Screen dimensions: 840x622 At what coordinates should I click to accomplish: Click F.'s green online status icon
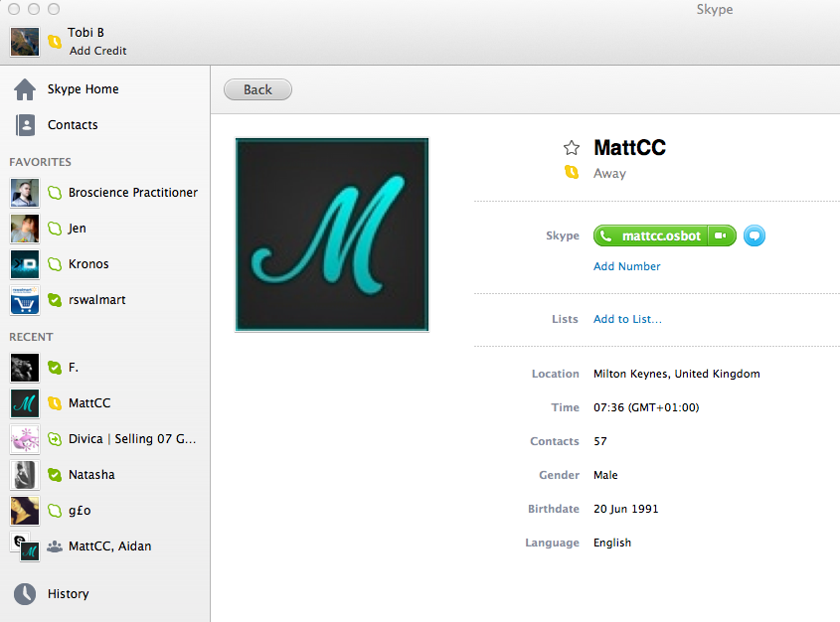[55, 368]
